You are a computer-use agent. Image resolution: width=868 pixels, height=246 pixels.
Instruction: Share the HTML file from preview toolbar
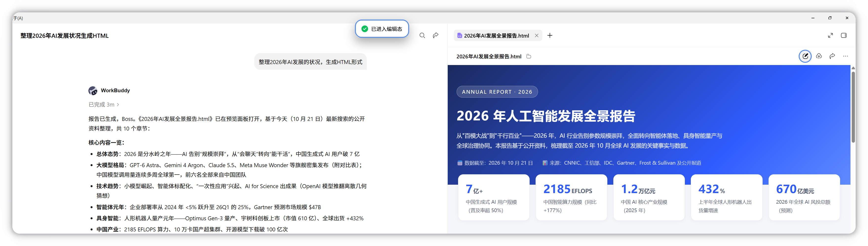[832, 56]
